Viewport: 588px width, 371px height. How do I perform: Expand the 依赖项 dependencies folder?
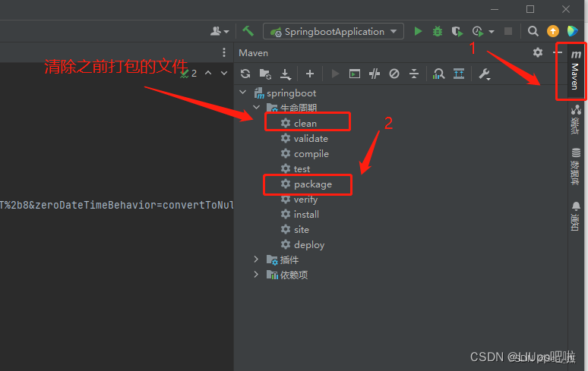[256, 275]
